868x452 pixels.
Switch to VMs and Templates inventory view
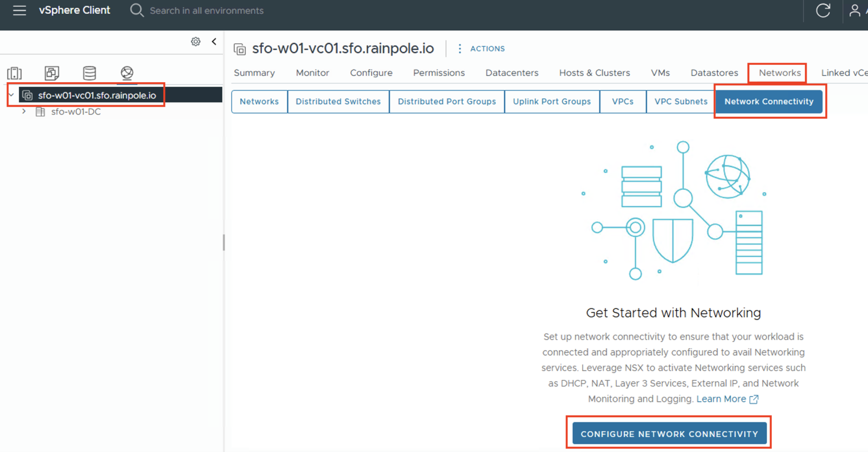pos(52,73)
